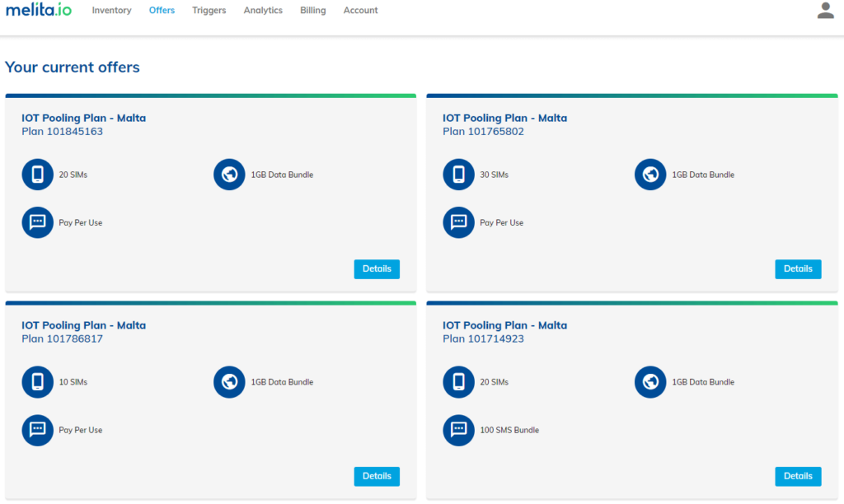Click SMS chat icon in plan 101714923
Viewport: 844px width, 504px height.
[458, 430]
